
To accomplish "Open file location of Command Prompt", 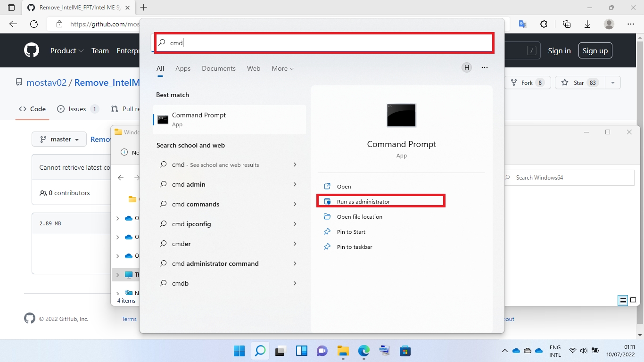I will point(359,217).
